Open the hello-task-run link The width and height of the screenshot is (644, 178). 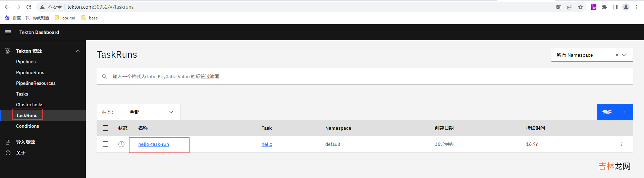(x=154, y=144)
